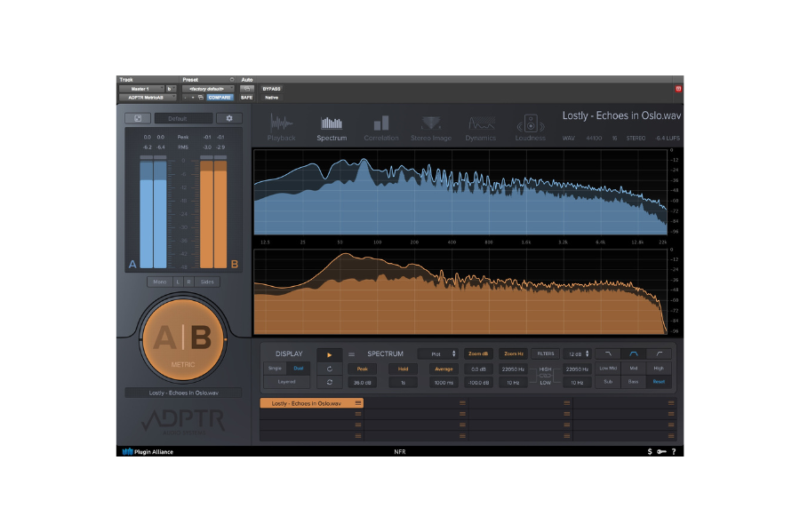
Task: Open the Correlation meter view
Action: 381,127
